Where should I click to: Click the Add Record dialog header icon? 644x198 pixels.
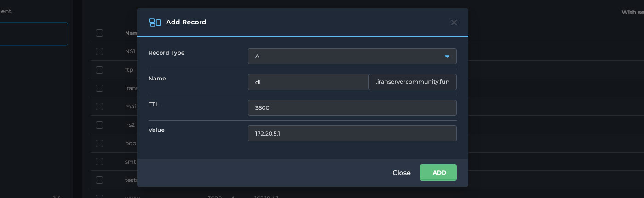click(155, 22)
